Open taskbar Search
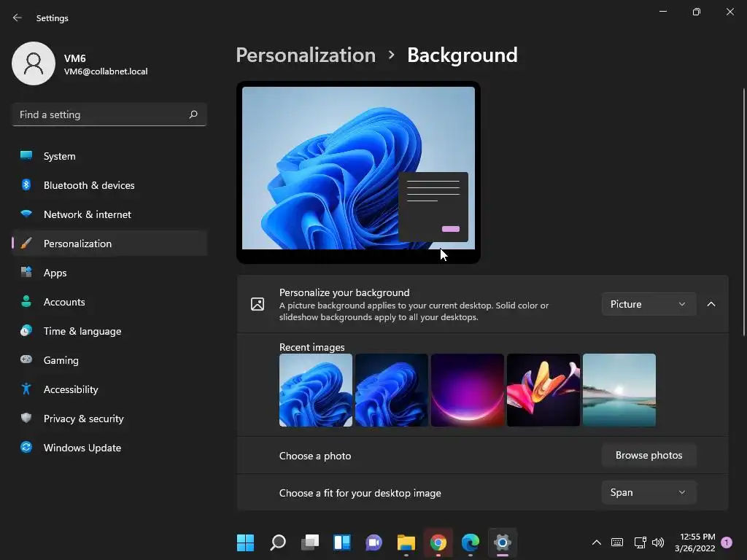The width and height of the screenshot is (747, 560). point(278,542)
